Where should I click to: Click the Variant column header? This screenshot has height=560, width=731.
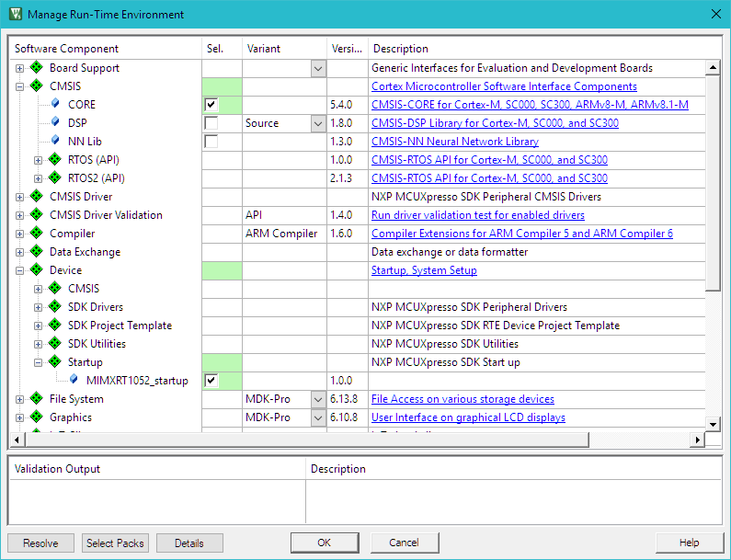[x=284, y=49]
